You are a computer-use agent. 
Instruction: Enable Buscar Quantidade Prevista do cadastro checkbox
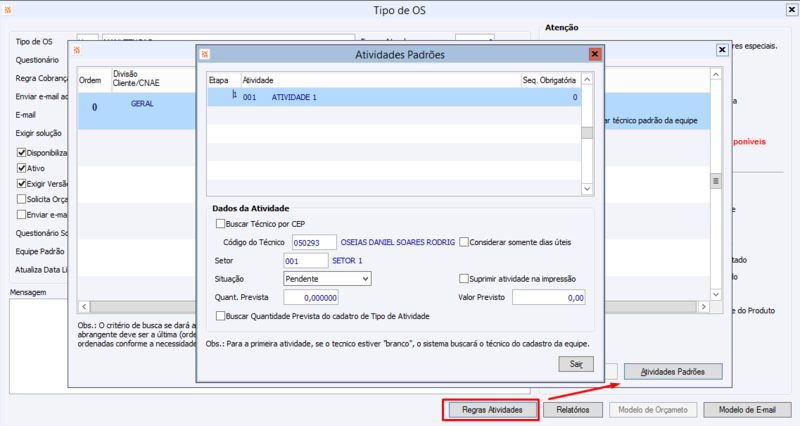tap(220, 316)
